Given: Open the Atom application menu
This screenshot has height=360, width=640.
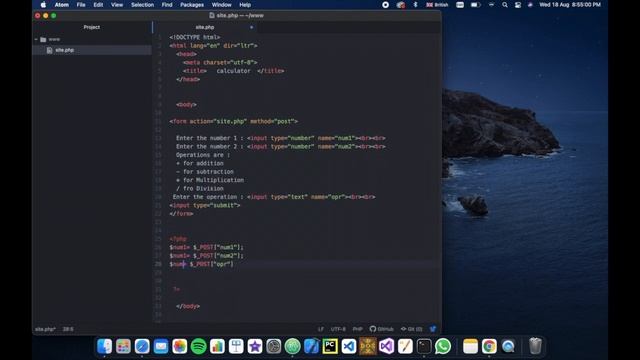Looking at the screenshot, I should [62, 5].
